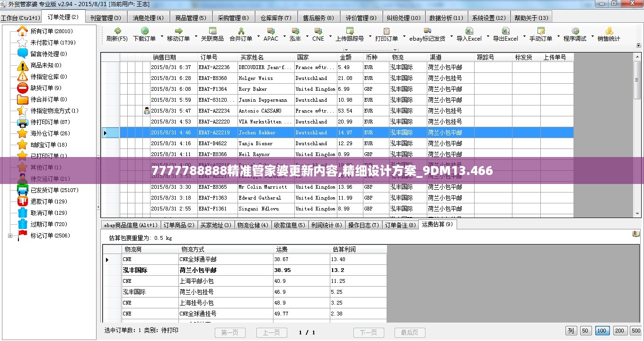Click the 销售统计 sales statistics icon
Viewport: 644px width, 341px height.
click(x=609, y=31)
